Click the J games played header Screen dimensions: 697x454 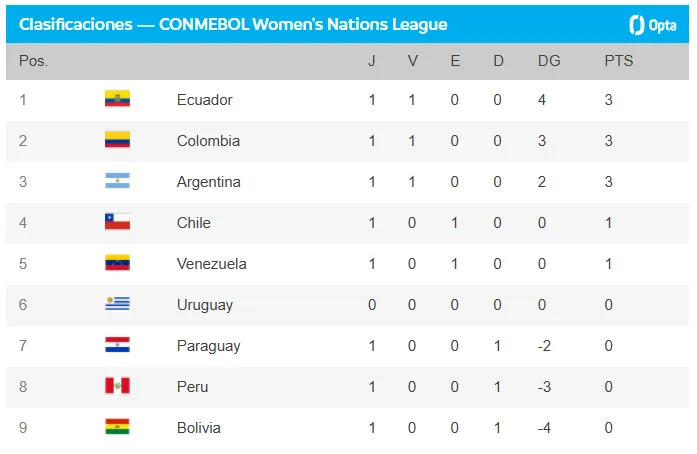coord(372,61)
